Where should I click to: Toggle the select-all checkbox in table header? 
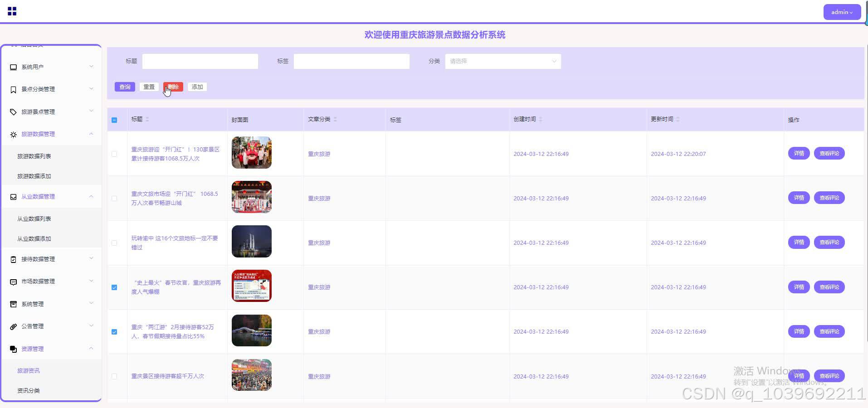[114, 120]
